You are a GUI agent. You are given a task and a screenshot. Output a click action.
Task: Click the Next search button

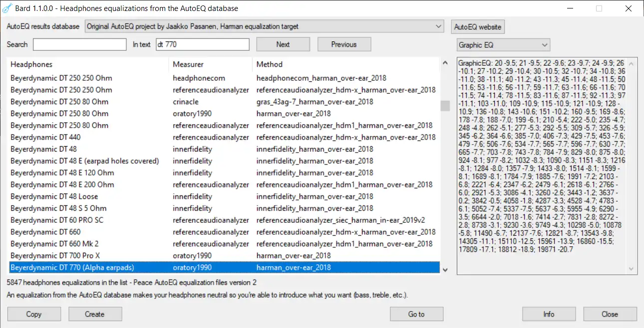(283, 44)
